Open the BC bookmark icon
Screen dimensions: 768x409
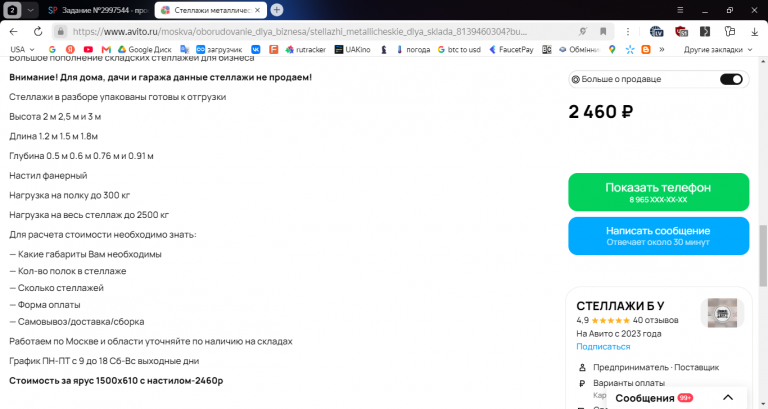point(547,49)
